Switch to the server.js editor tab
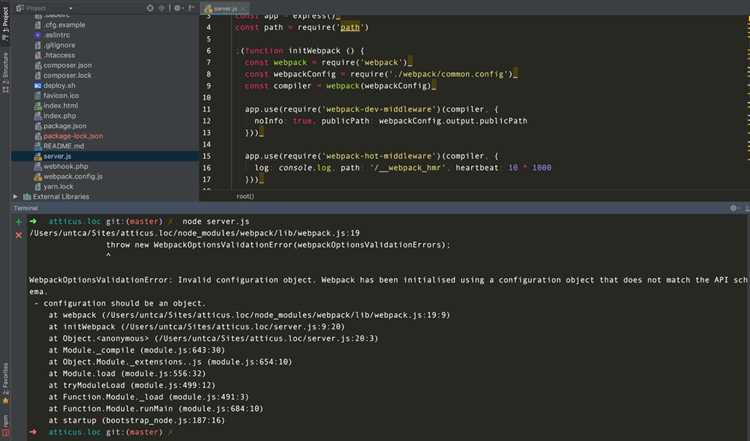The width and height of the screenshot is (750, 441). pyautogui.click(x=225, y=8)
